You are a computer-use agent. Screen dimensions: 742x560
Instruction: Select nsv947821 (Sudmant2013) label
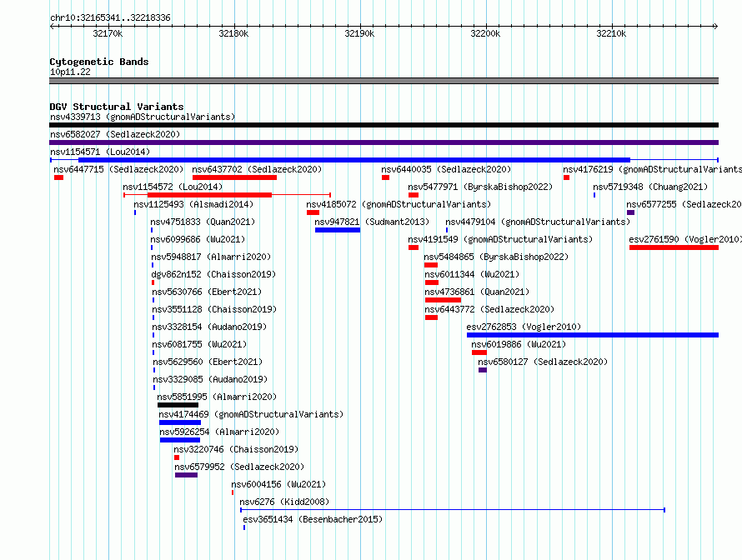coord(372,222)
